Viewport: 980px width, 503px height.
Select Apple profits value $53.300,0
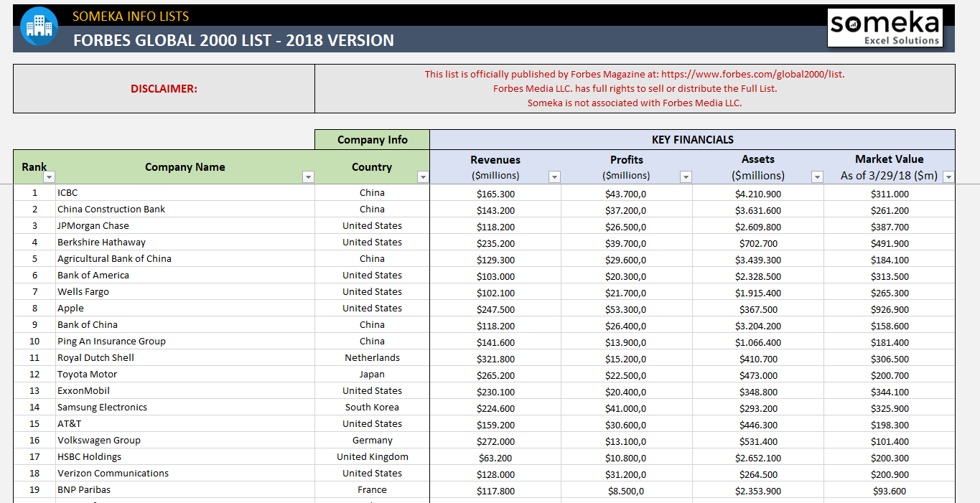click(x=627, y=309)
